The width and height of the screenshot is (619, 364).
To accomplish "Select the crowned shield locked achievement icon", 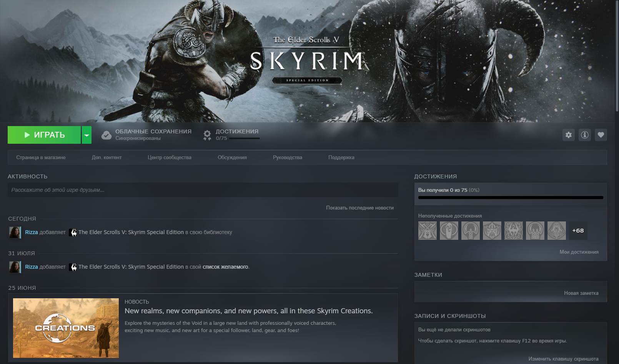I will (x=492, y=231).
